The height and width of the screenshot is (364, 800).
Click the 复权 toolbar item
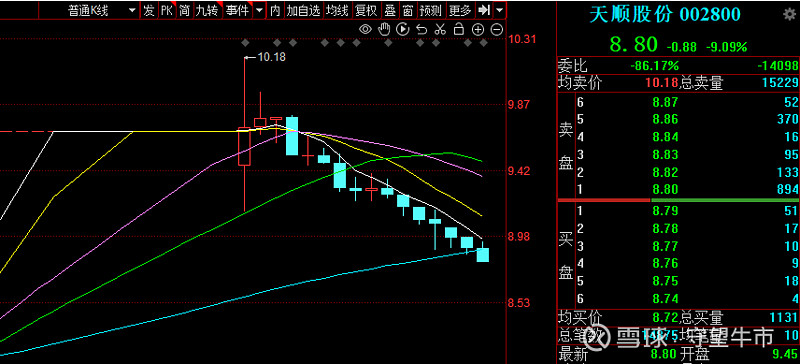coord(366,10)
